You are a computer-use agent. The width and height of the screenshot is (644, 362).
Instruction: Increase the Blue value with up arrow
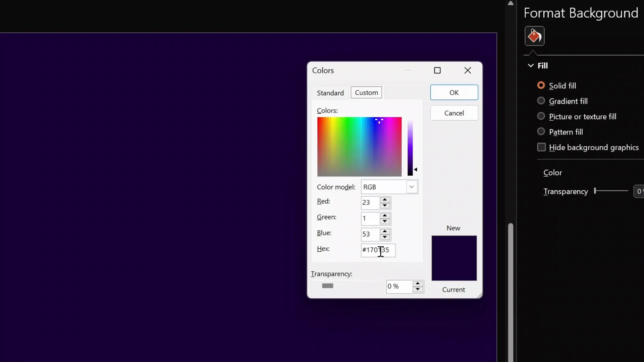pyautogui.click(x=385, y=231)
